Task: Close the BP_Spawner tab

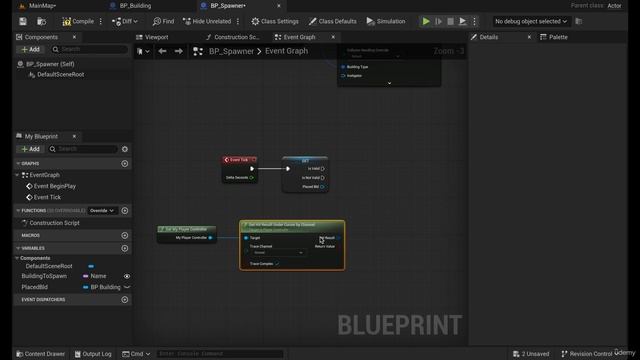Action: (279, 6)
